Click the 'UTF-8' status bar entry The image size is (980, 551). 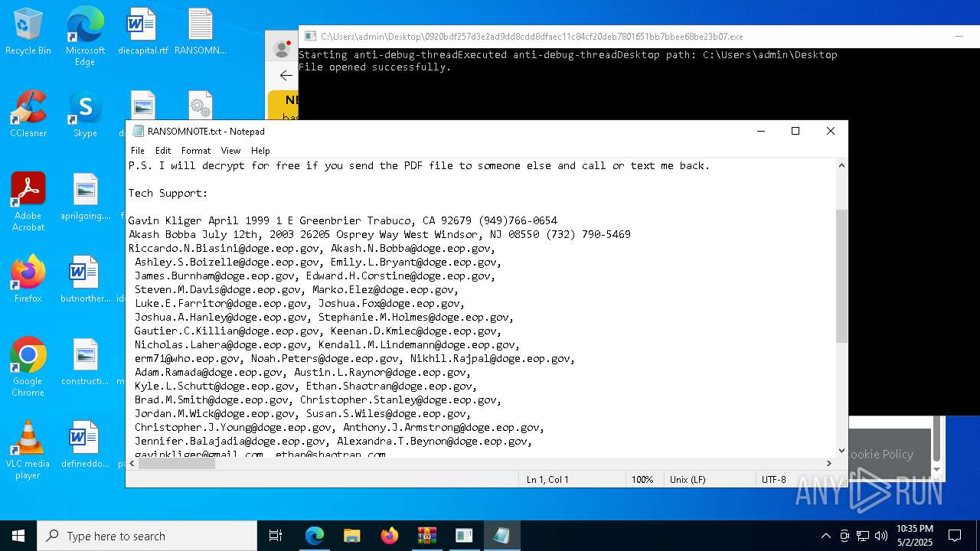(x=773, y=480)
